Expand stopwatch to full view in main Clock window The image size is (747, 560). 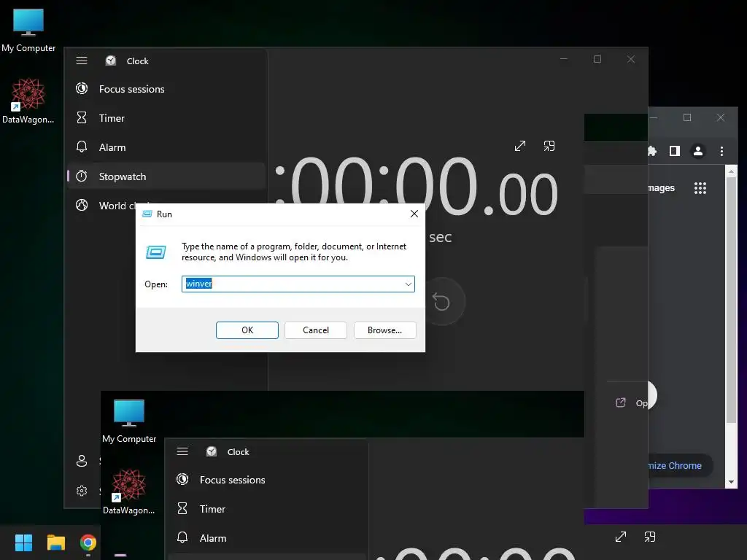click(x=519, y=146)
